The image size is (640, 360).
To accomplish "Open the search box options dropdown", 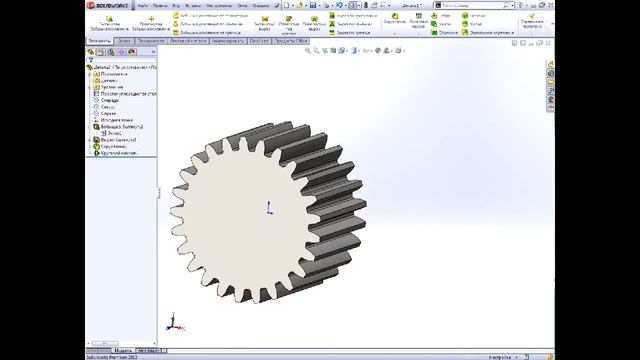I will 512,6.
